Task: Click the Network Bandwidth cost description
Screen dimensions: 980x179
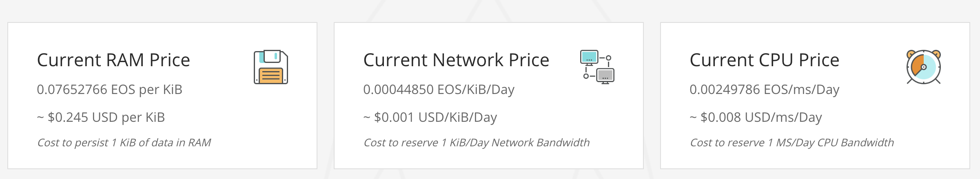Action: [x=477, y=143]
